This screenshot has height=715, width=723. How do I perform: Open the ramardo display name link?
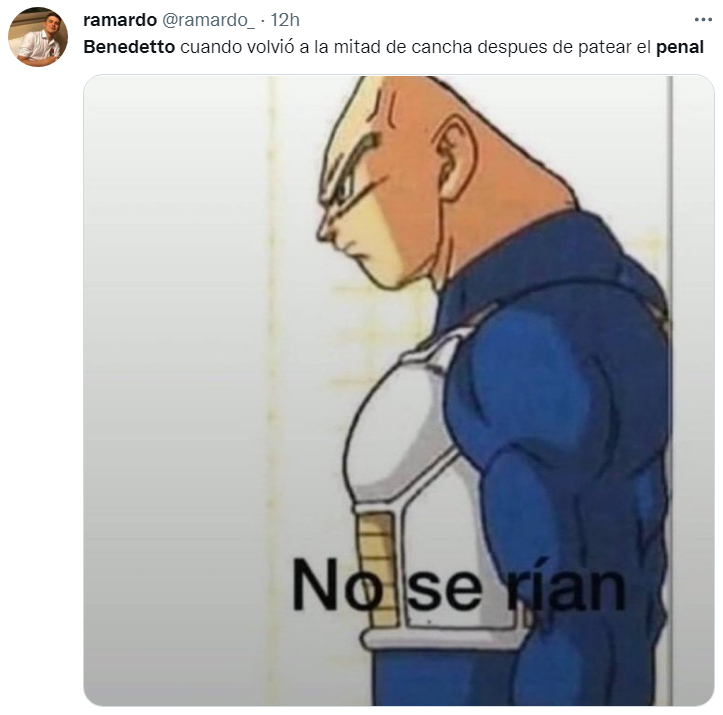(120, 20)
